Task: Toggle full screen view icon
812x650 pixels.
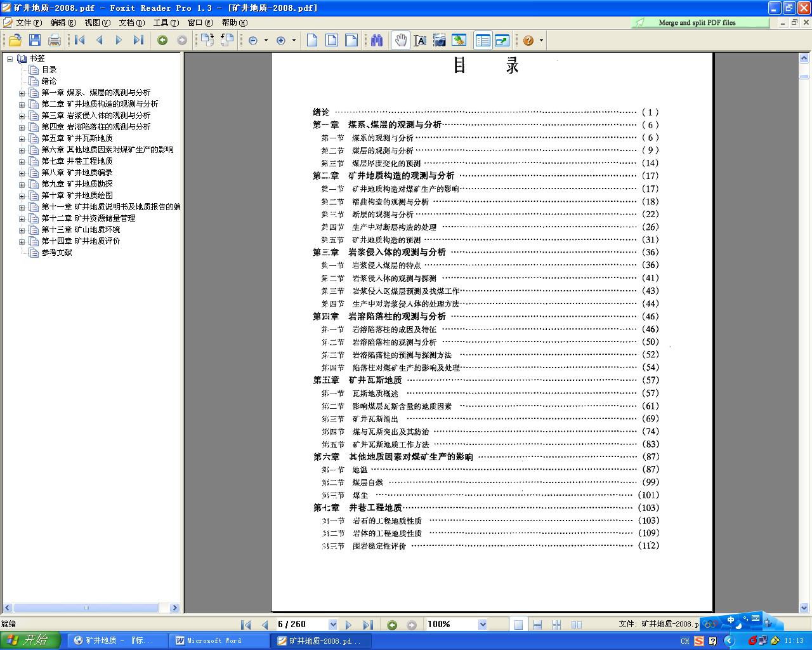Action: point(502,40)
